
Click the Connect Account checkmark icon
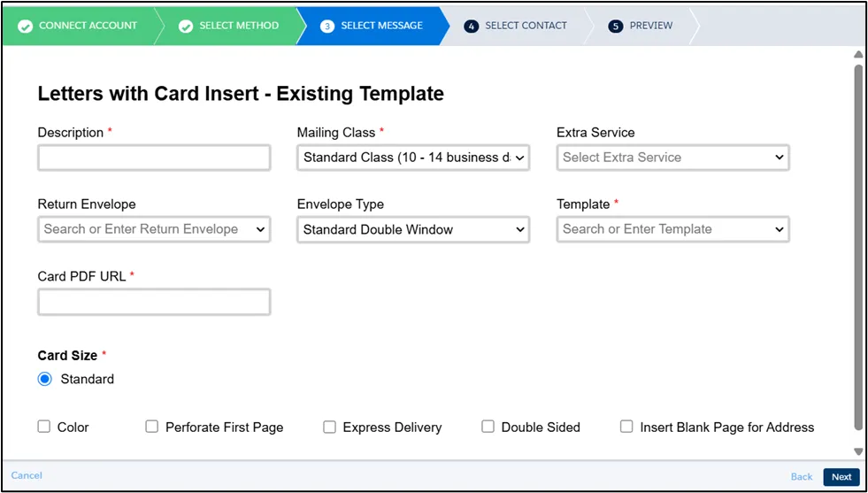tap(25, 27)
